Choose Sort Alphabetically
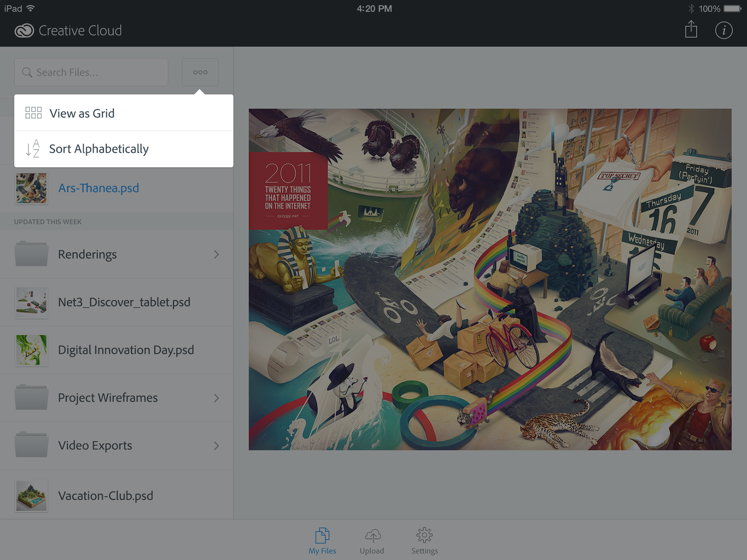 pyautogui.click(x=124, y=149)
